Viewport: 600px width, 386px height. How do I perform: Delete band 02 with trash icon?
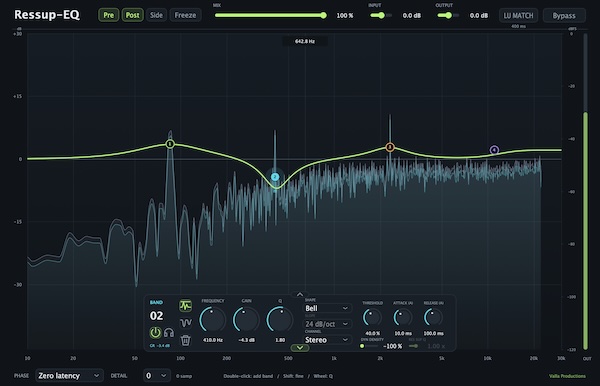click(186, 340)
